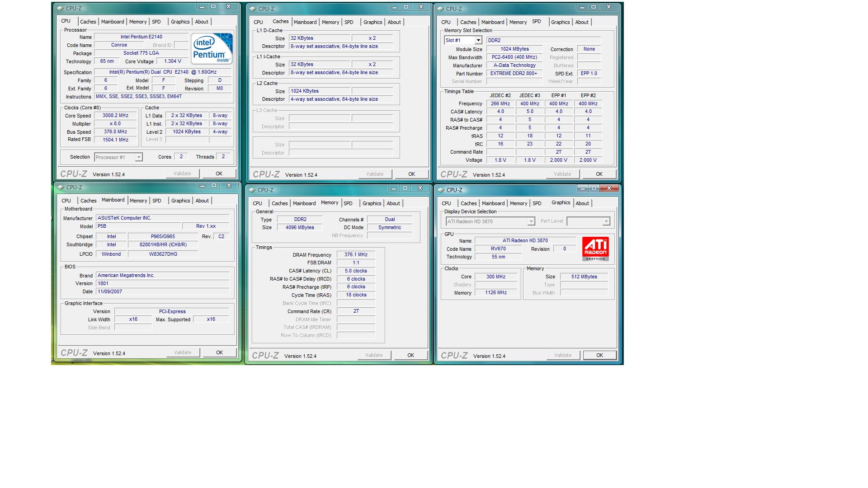Click the Core Speed 3008.2 MHz field

(116, 116)
